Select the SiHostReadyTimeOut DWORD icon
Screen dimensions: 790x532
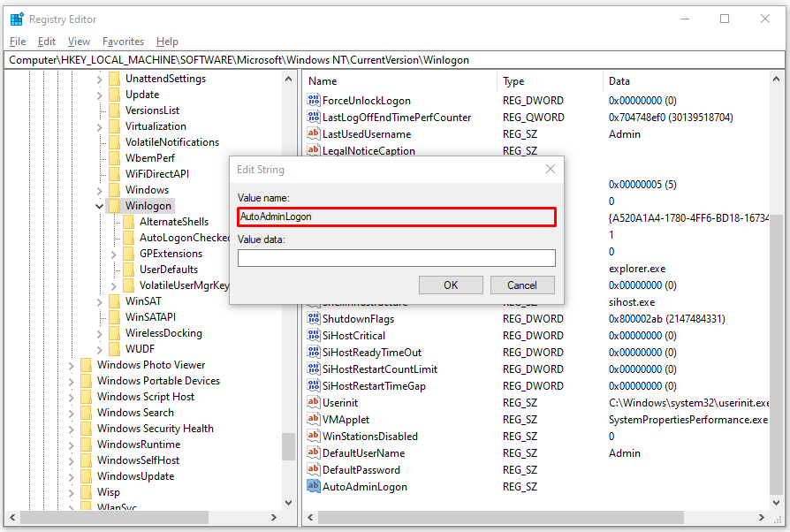[x=314, y=352]
